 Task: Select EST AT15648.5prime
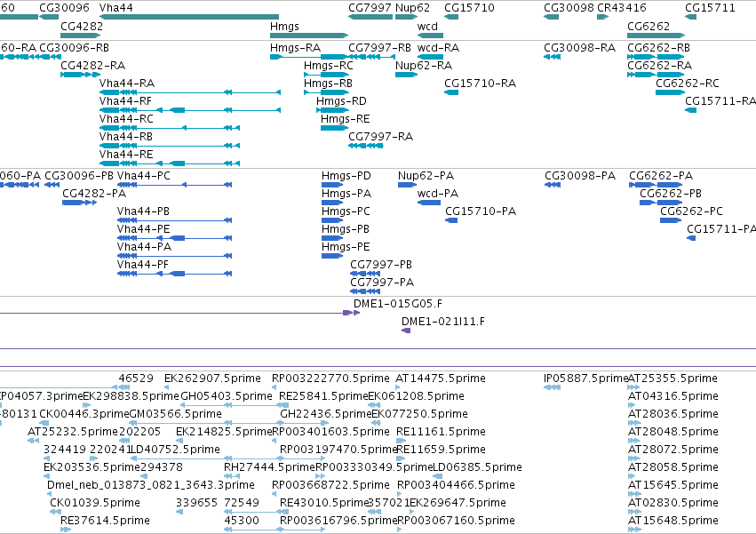(634, 530)
